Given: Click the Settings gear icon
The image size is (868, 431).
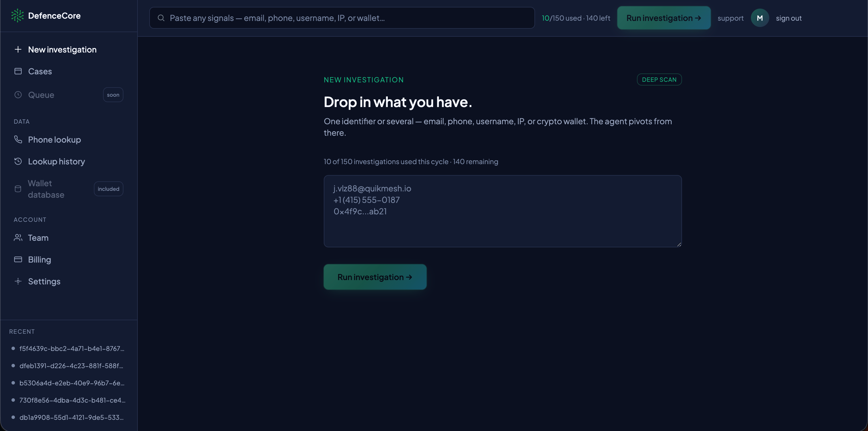Looking at the screenshot, I should pos(18,281).
